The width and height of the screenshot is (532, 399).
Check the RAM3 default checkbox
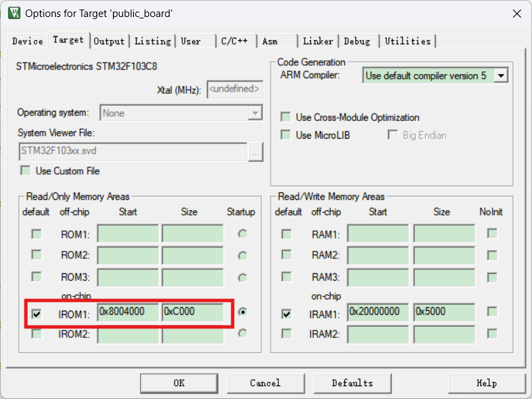point(286,277)
